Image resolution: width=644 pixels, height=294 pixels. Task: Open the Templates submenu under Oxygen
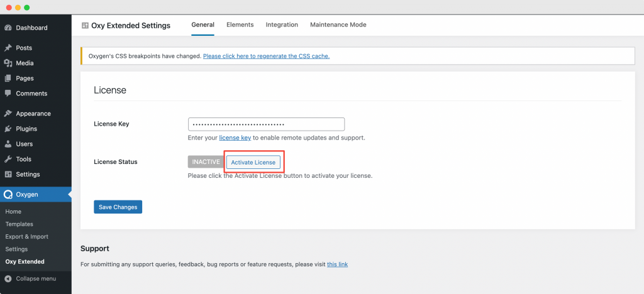pos(19,224)
